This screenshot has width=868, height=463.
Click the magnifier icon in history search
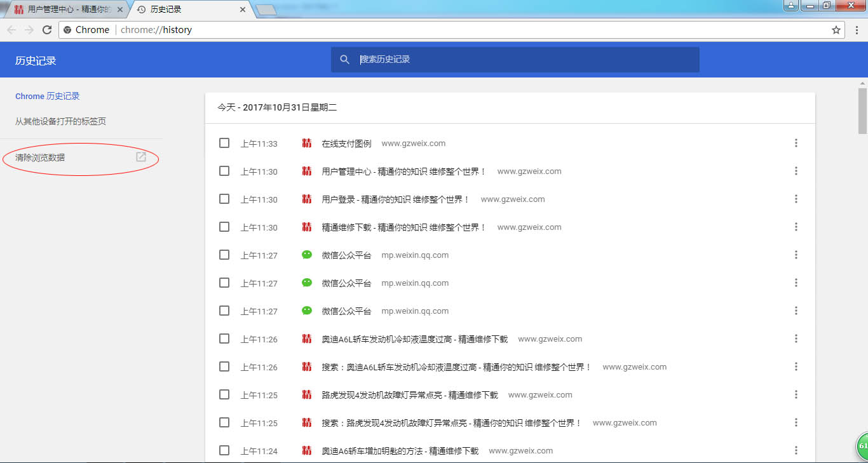(x=345, y=59)
